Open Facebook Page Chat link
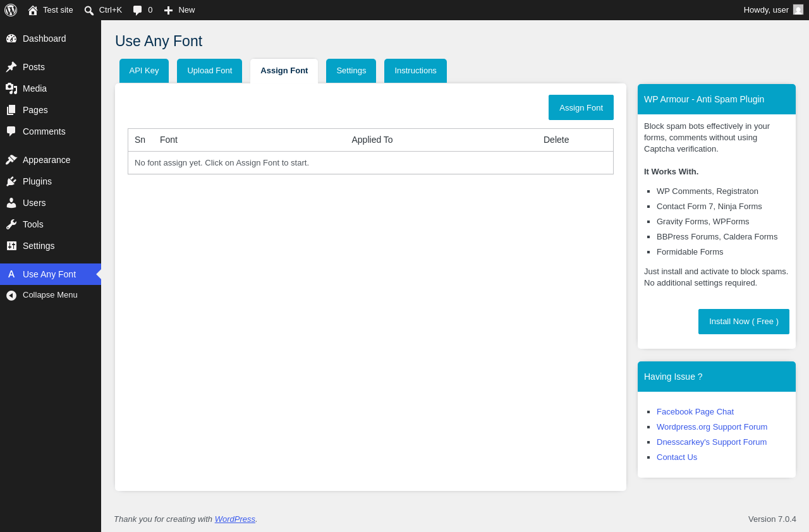The width and height of the screenshot is (809, 532). click(695, 412)
